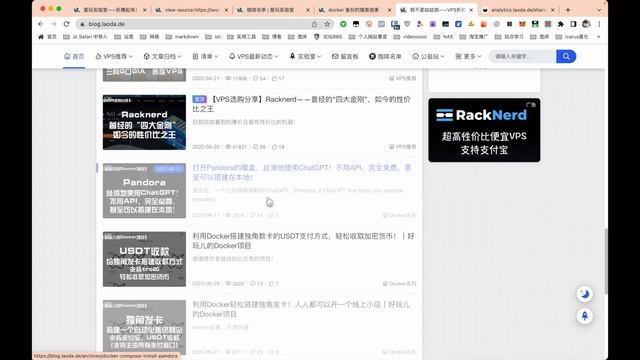Expand 文章归档 dropdown menu
The height and width of the screenshot is (360, 640).
tap(162, 56)
